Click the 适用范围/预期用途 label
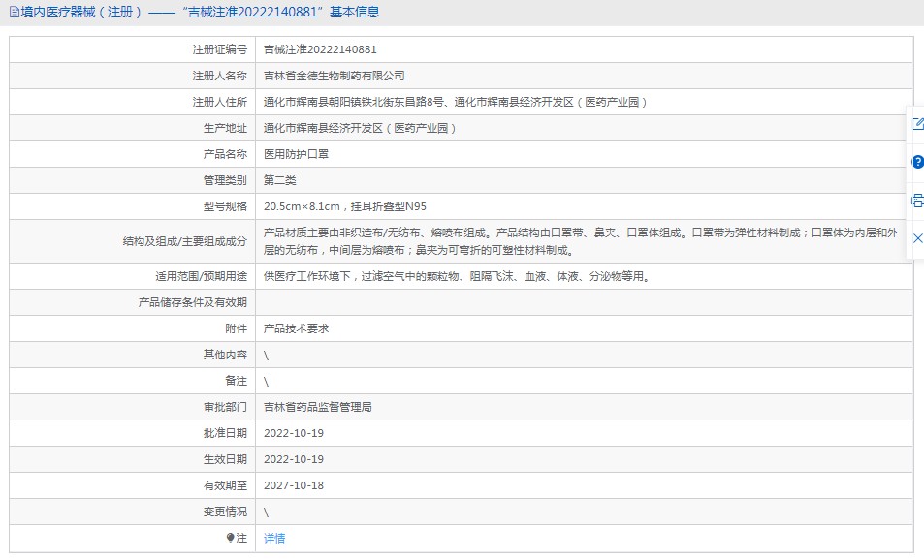 pyautogui.click(x=201, y=276)
